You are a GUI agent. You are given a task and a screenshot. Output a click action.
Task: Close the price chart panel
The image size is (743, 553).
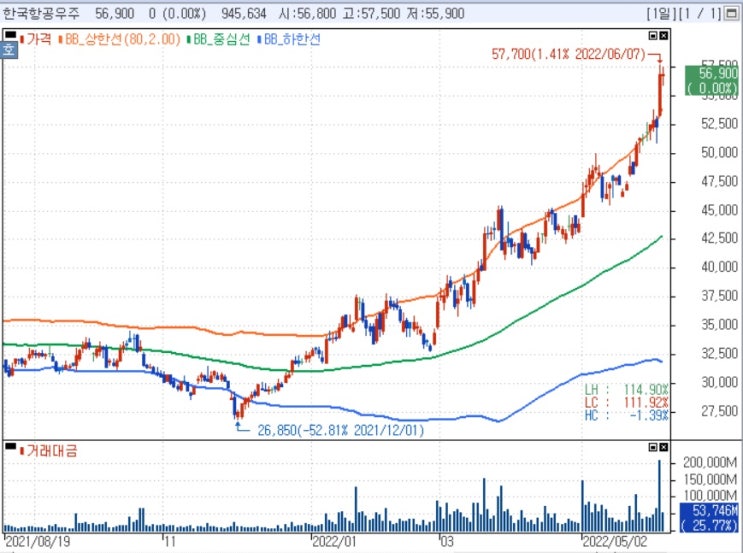[663, 36]
